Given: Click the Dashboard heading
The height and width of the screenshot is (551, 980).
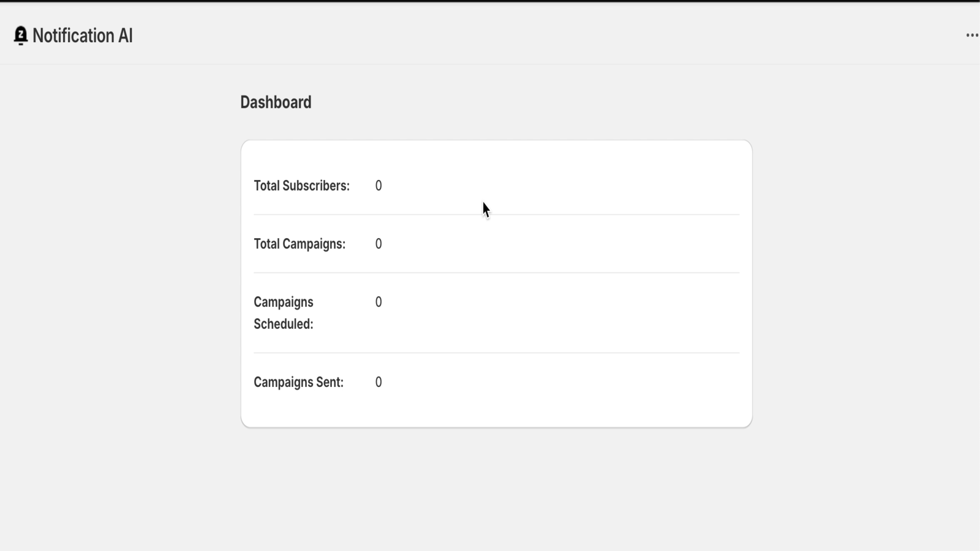Looking at the screenshot, I should [276, 102].
